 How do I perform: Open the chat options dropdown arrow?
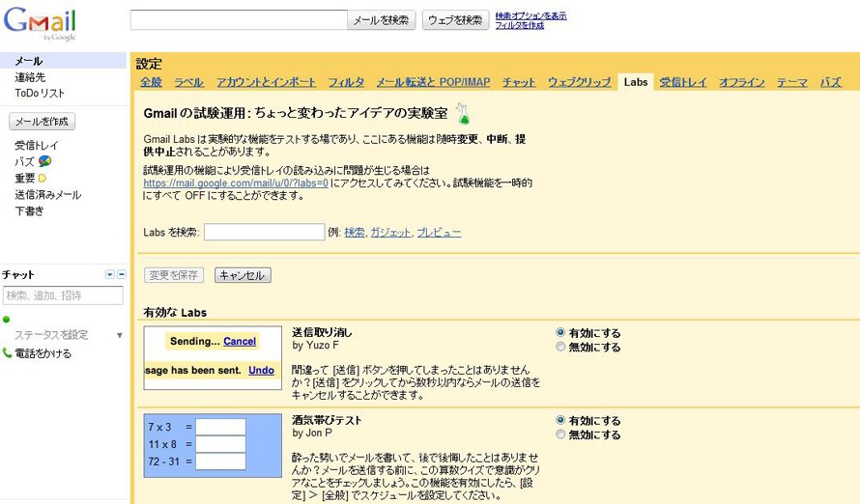tap(110, 274)
